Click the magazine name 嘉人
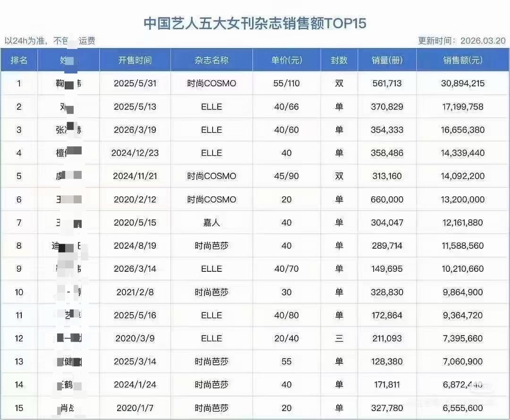The height and width of the screenshot is (420, 510). [212, 222]
